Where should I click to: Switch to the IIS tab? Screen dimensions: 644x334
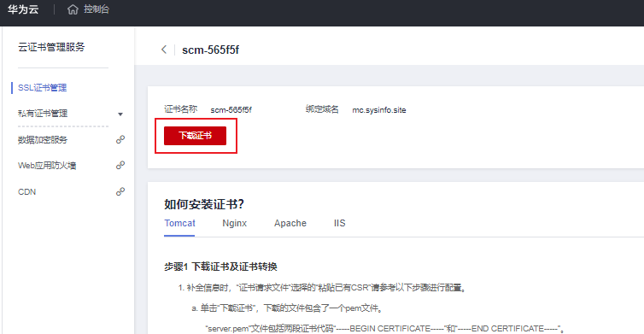340,223
